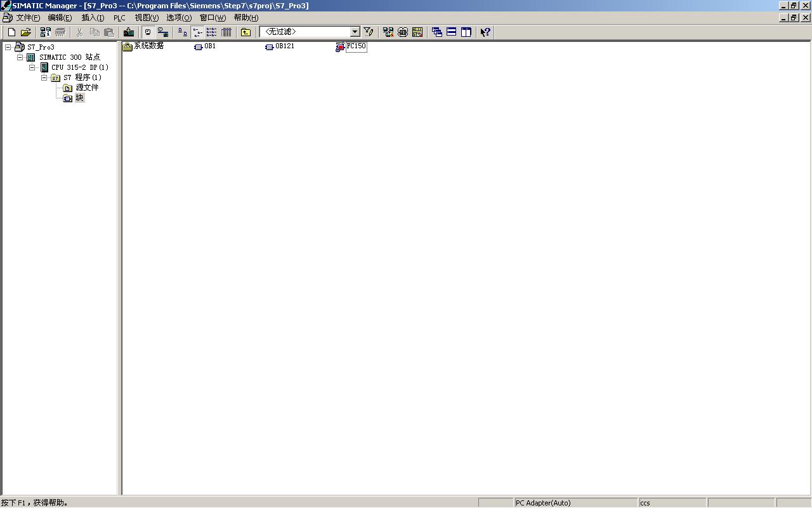Select S7_Pro3 in the project tree
Image resolution: width=812 pixels, height=508 pixels.
(x=41, y=47)
